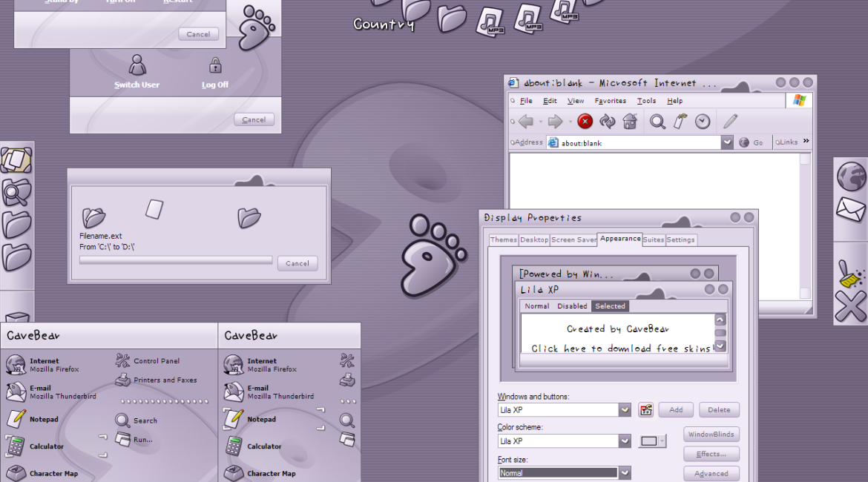Click the color swatch next to Color scheme

651,441
